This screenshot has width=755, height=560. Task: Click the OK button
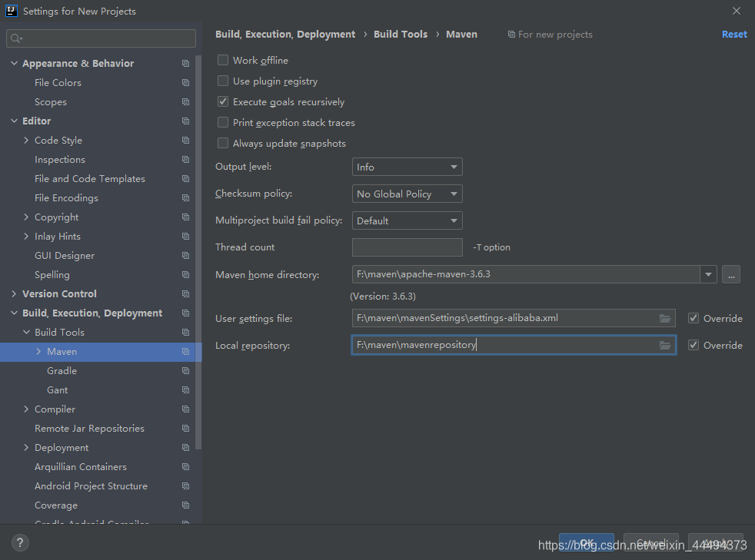click(587, 542)
